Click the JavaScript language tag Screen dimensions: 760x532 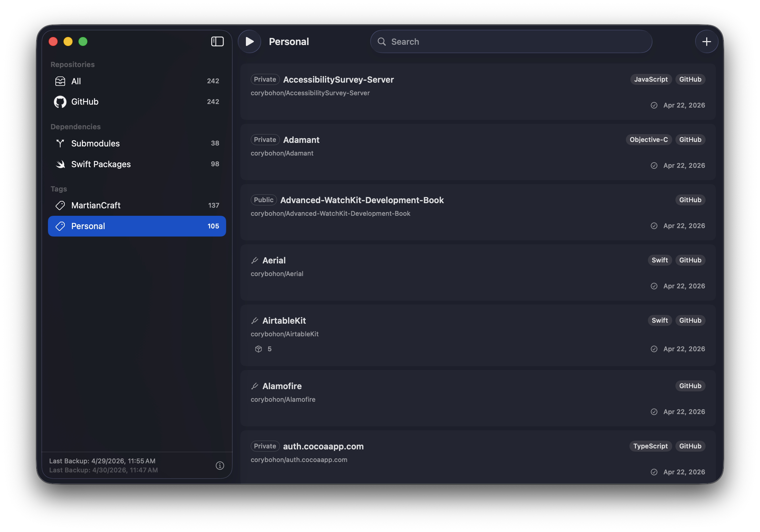(x=651, y=79)
